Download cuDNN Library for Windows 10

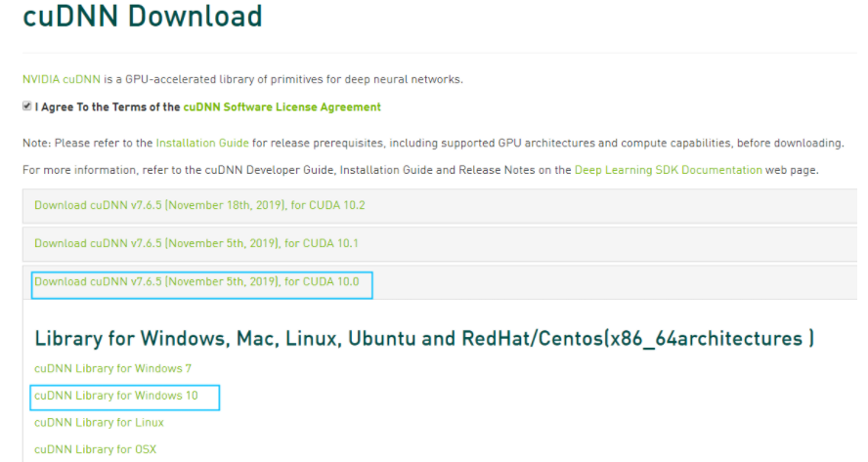point(115,396)
